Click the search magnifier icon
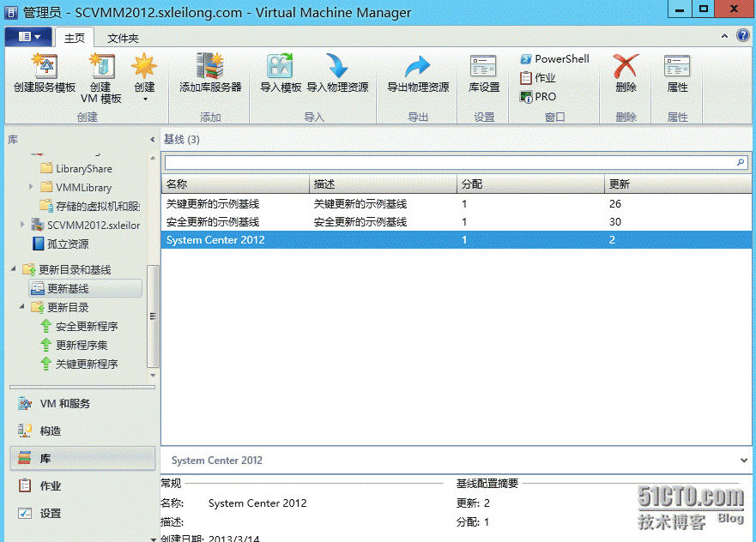756x542 pixels. pos(741,162)
